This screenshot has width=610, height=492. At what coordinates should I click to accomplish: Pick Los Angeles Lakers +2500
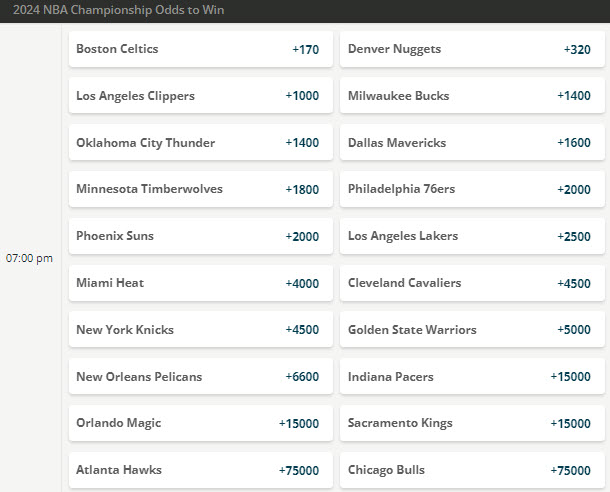pyautogui.click(x=472, y=236)
